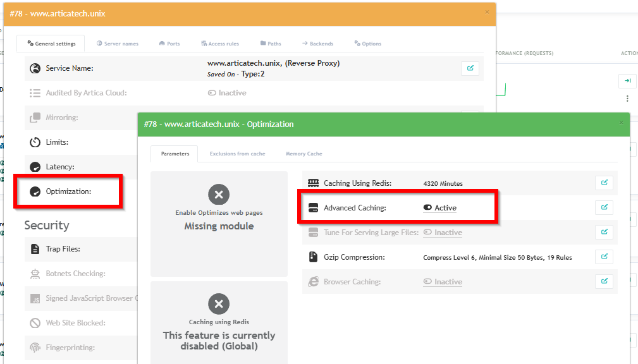Open the Exclusions from cache tab
Image resolution: width=638 pixels, height=364 pixels.
pos(237,154)
